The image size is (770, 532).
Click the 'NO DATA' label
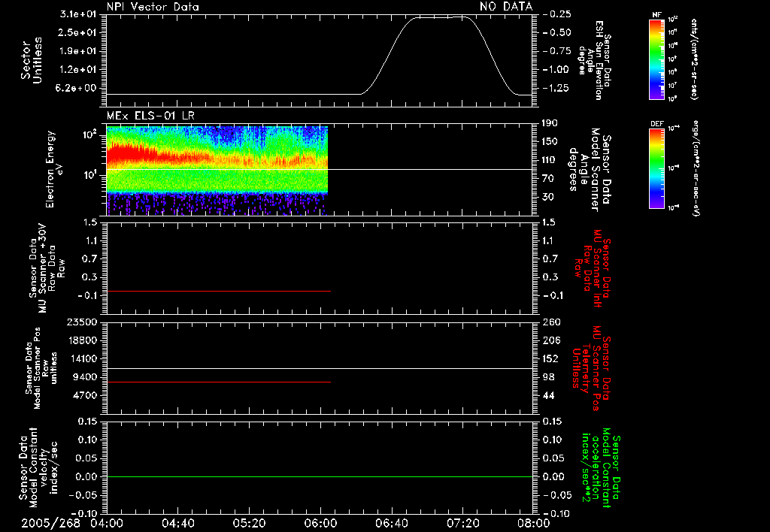coord(506,7)
